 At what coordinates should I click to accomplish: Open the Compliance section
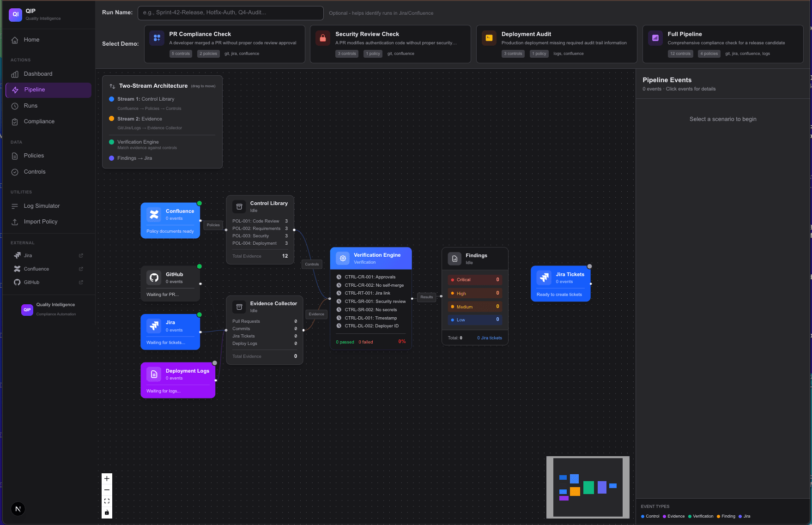39,121
